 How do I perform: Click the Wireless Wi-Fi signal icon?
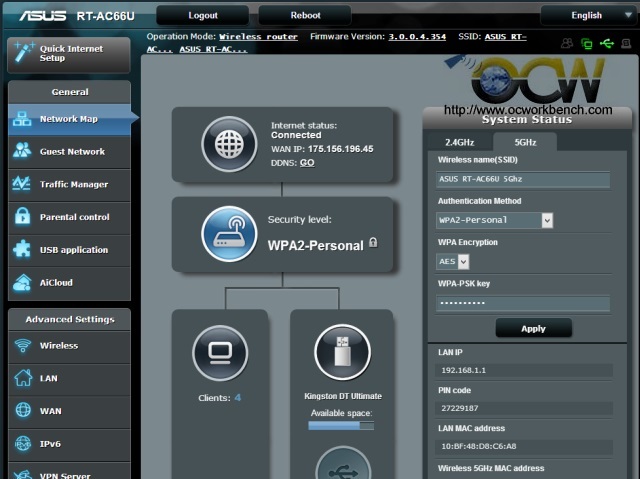pos(23,345)
